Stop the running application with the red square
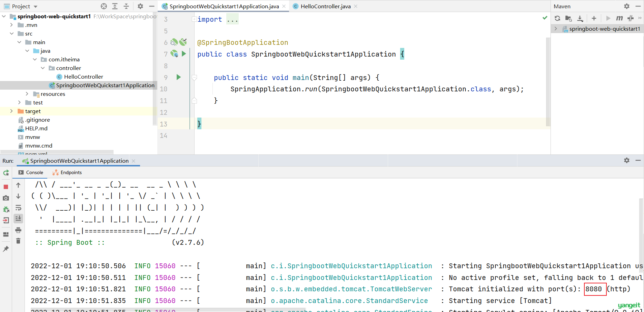This screenshot has width=644, height=312. [6, 187]
